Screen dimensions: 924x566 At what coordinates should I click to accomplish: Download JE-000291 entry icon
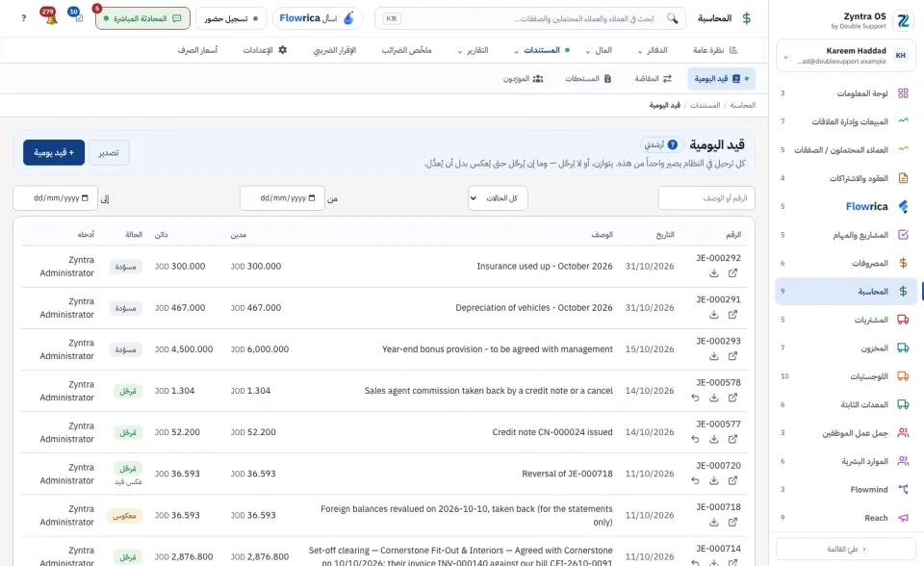(713, 314)
